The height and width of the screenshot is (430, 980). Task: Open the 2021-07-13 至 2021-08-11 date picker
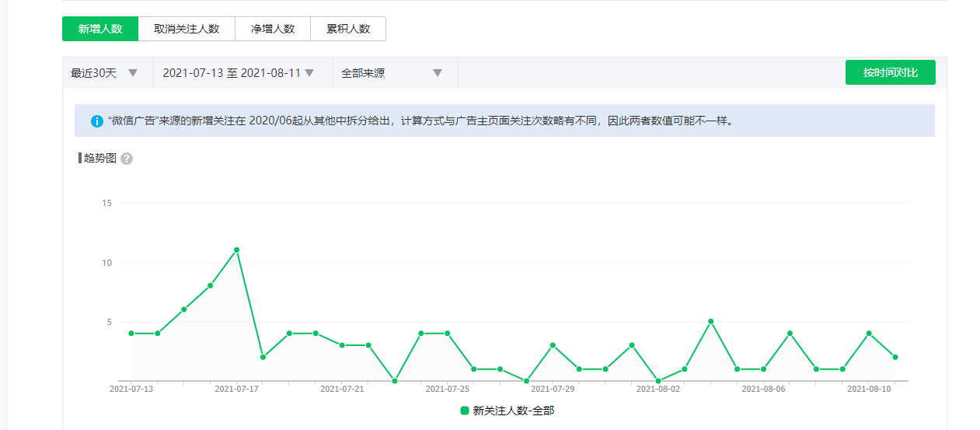coord(238,73)
